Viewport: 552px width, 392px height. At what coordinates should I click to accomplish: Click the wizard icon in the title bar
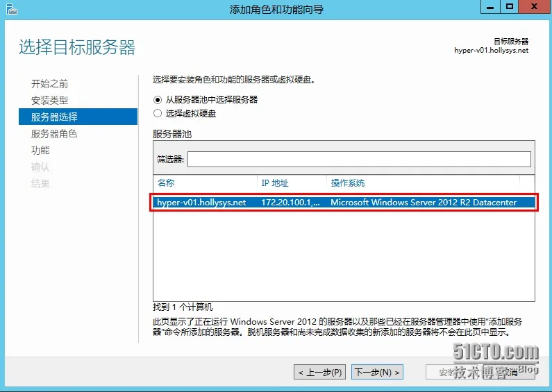point(11,9)
